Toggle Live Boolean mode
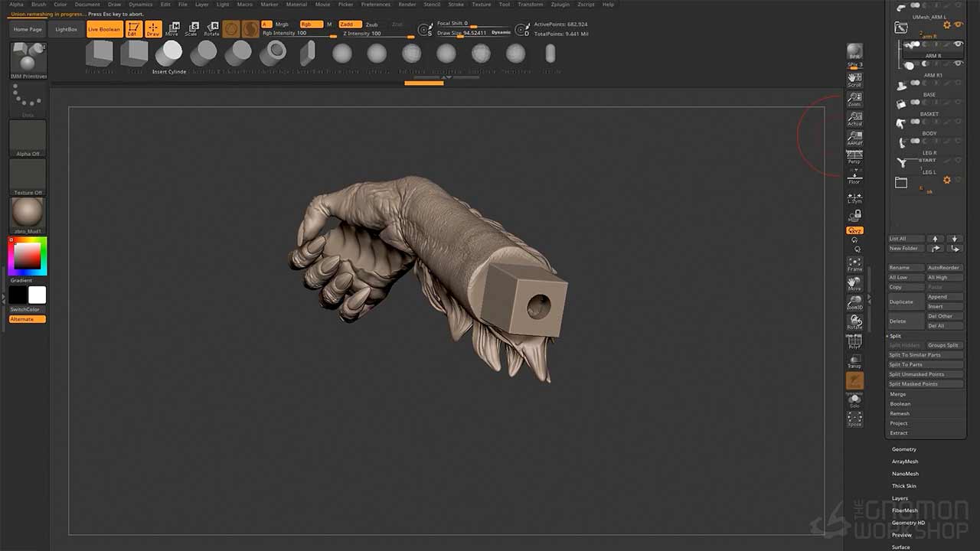The image size is (980, 551). point(104,29)
